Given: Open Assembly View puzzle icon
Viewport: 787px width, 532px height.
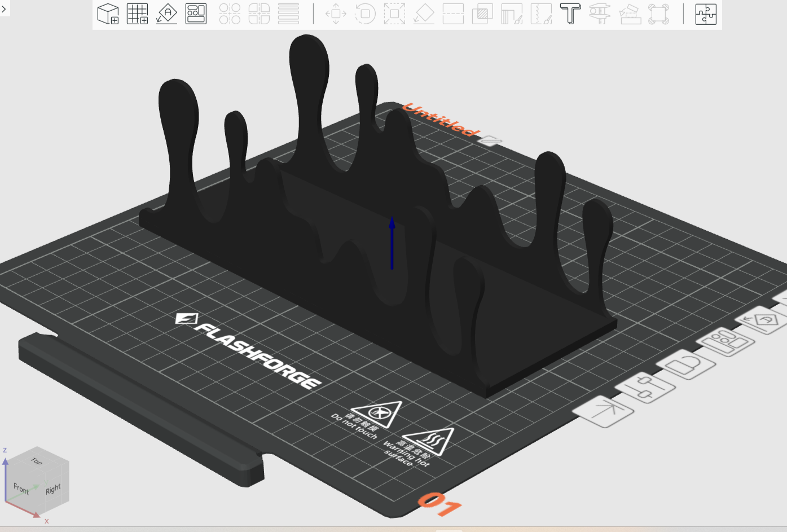Looking at the screenshot, I should pos(706,14).
